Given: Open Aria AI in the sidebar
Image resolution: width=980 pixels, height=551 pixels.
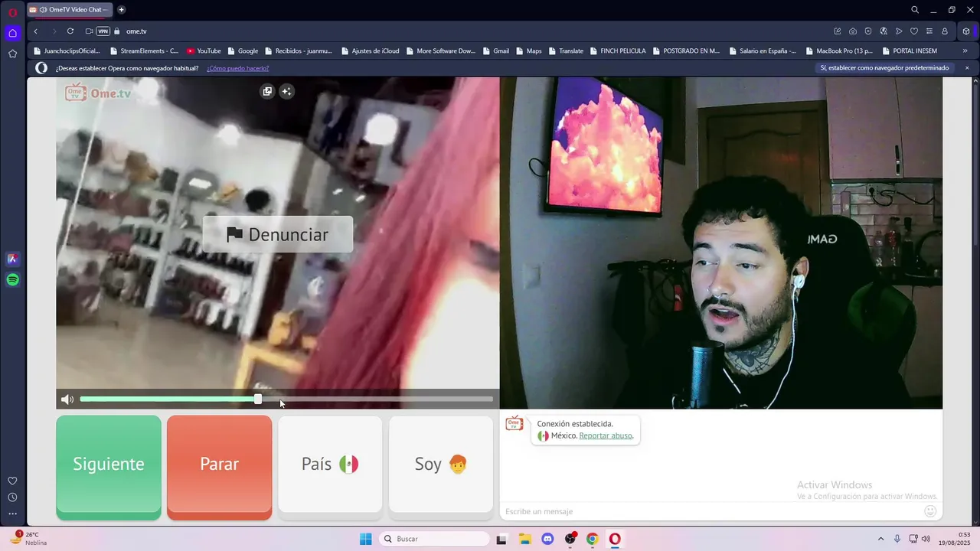Looking at the screenshot, I should click(12, 259).
